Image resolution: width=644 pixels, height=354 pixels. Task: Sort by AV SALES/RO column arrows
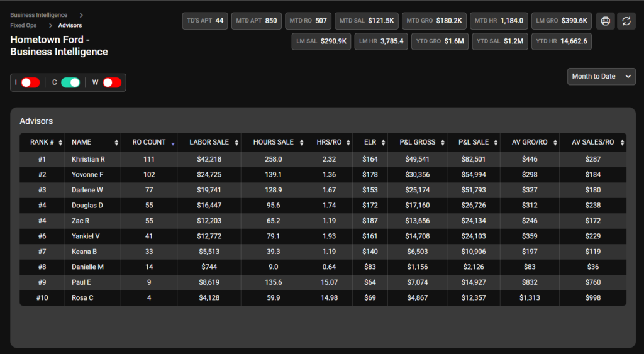[622, 143]
